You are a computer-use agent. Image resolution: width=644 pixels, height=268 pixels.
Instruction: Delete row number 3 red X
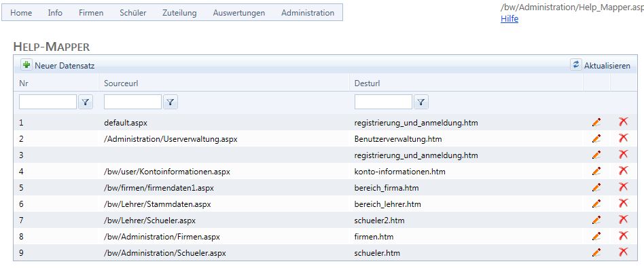623,155
